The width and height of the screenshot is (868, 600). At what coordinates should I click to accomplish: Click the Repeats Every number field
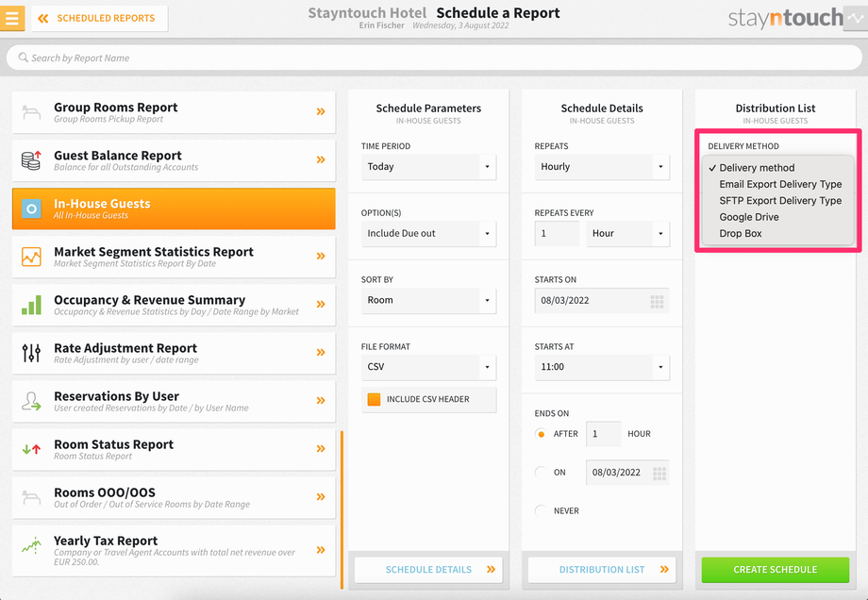click(557, 234)
